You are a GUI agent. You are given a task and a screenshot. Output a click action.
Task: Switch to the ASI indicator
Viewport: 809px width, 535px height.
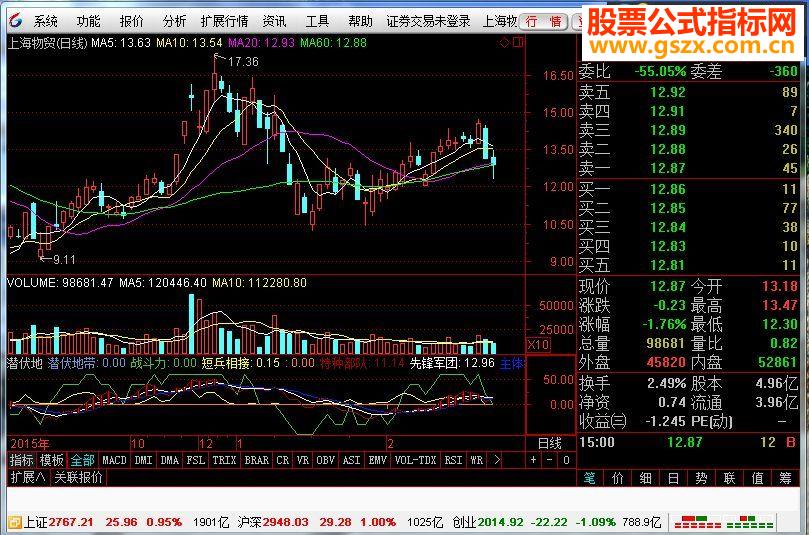(x=351, y=460)
